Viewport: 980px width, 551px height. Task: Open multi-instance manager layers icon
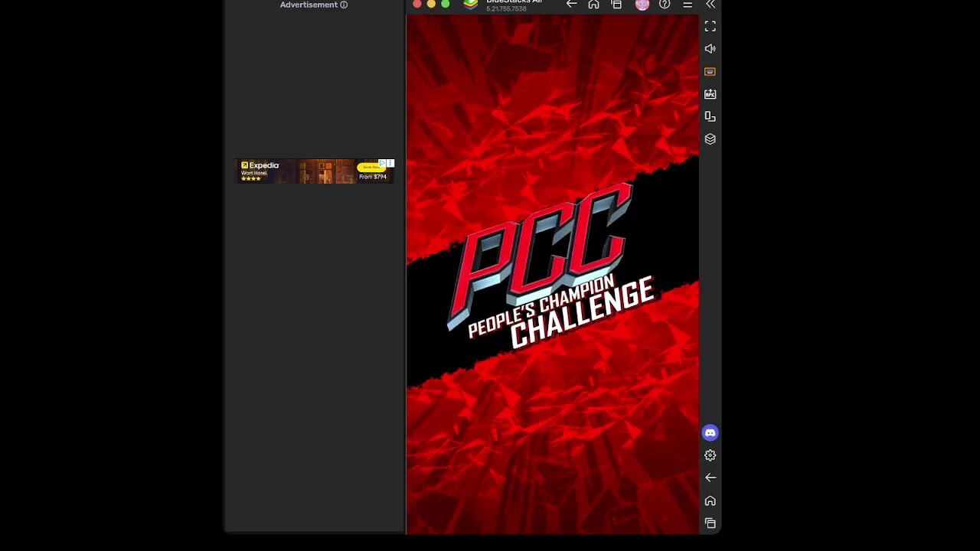710,139
